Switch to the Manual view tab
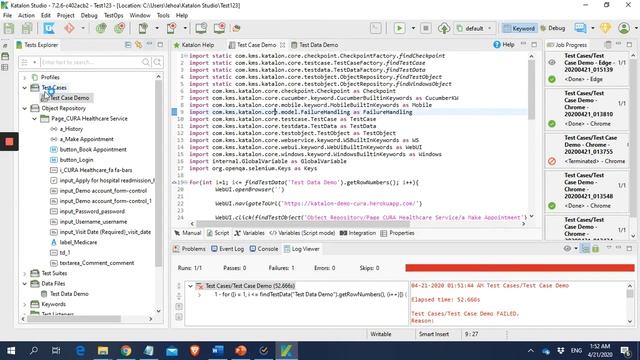 (x=187, y=233)
